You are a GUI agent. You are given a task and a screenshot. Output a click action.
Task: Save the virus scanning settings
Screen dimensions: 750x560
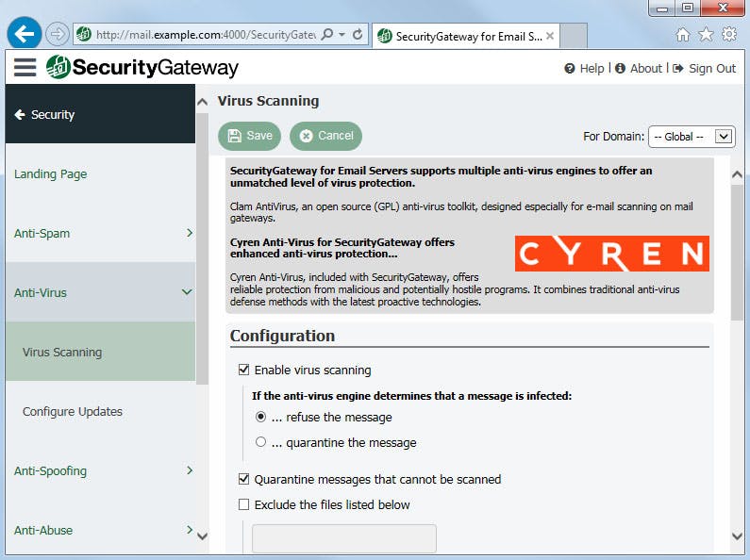point(249,136)
